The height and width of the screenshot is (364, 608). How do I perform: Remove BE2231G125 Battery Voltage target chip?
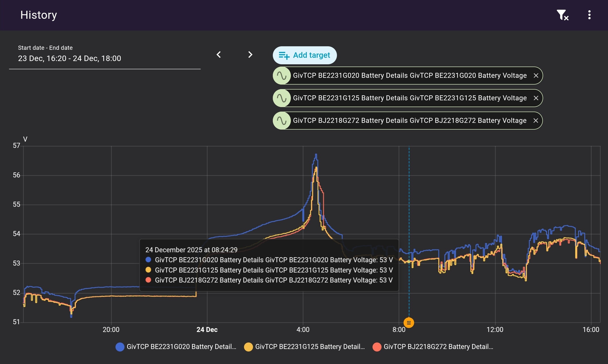pyautogui.click(x=536, y=98)
